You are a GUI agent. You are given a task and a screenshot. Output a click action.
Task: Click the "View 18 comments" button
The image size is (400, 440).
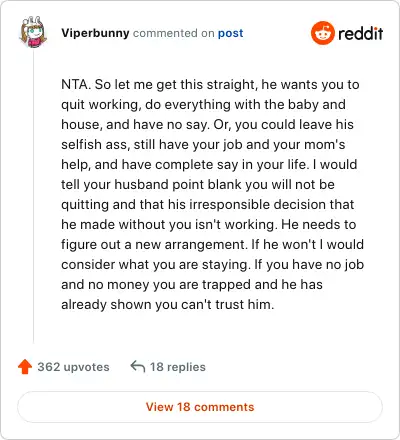coord(200,407)
